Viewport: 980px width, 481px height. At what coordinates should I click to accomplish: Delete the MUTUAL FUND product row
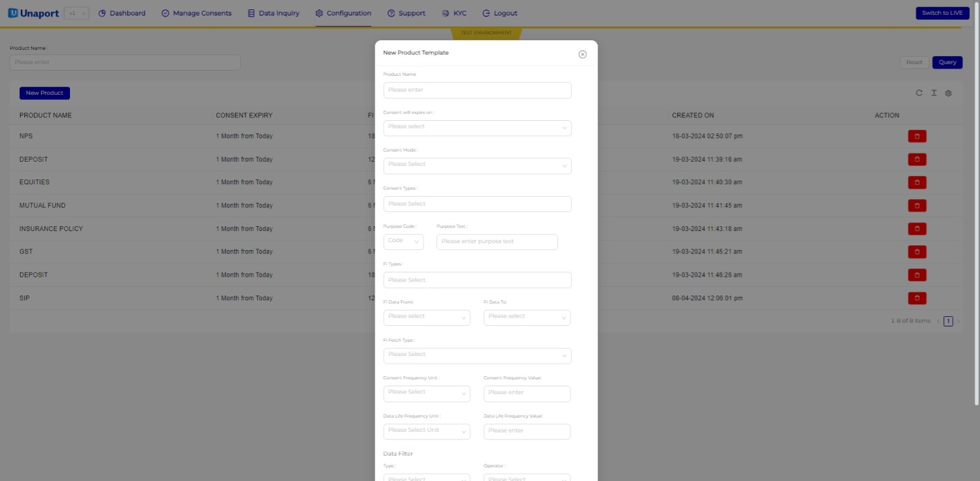click(x=917, y=206)
